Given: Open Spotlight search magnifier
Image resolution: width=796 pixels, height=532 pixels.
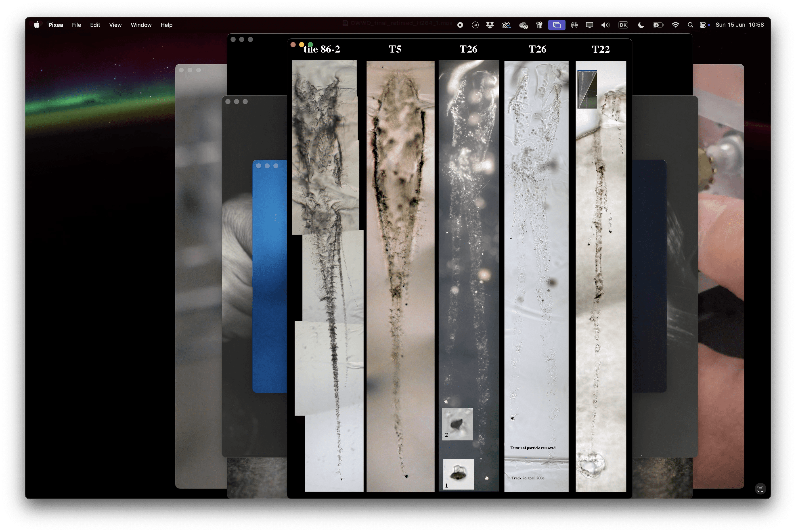Looking at the screenshot, I should (x=690, y=25).
